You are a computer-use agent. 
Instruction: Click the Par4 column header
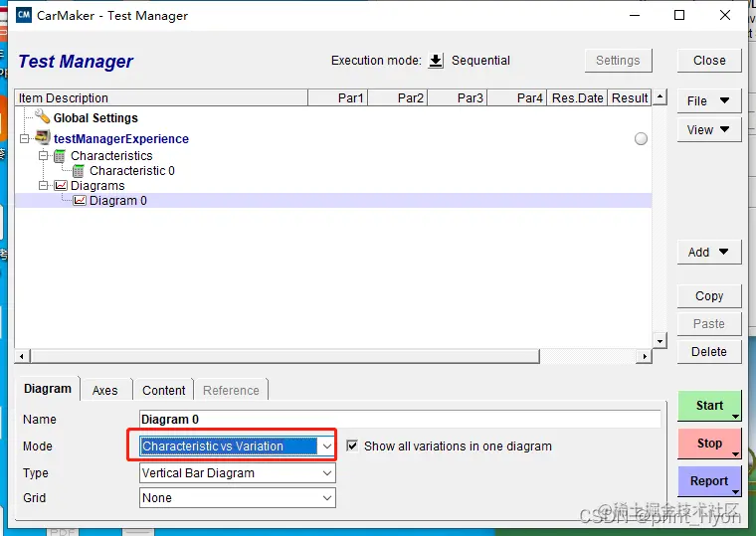coord(517,98)
